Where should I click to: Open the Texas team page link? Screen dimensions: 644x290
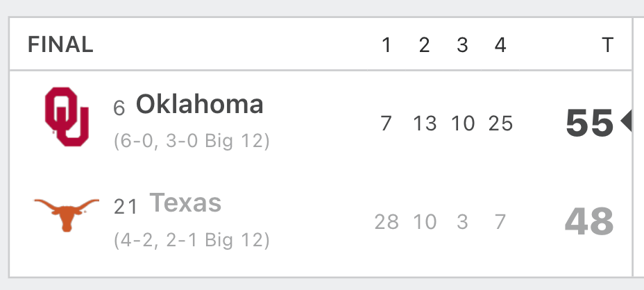[185, 203]
